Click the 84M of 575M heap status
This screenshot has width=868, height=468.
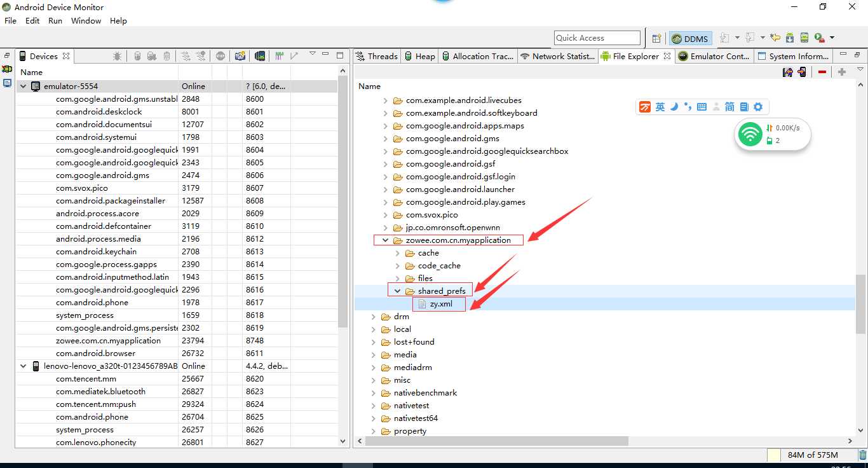point(813,455)
